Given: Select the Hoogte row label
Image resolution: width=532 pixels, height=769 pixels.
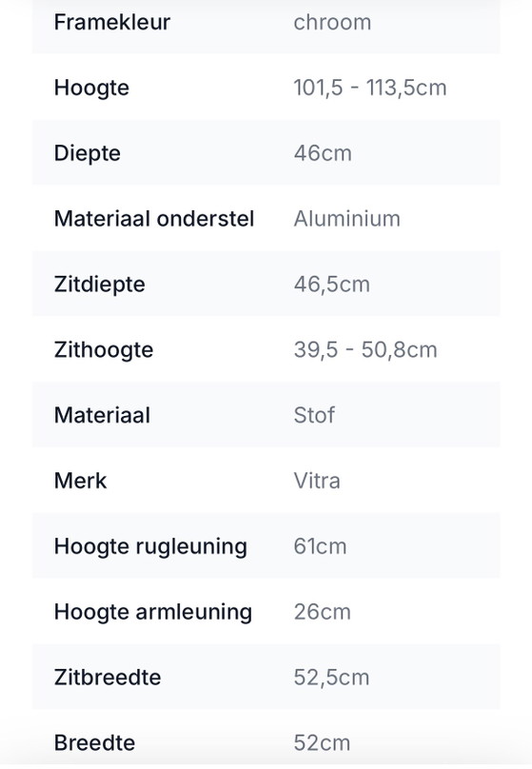Looking at the screenshot, I should point(91,89).
